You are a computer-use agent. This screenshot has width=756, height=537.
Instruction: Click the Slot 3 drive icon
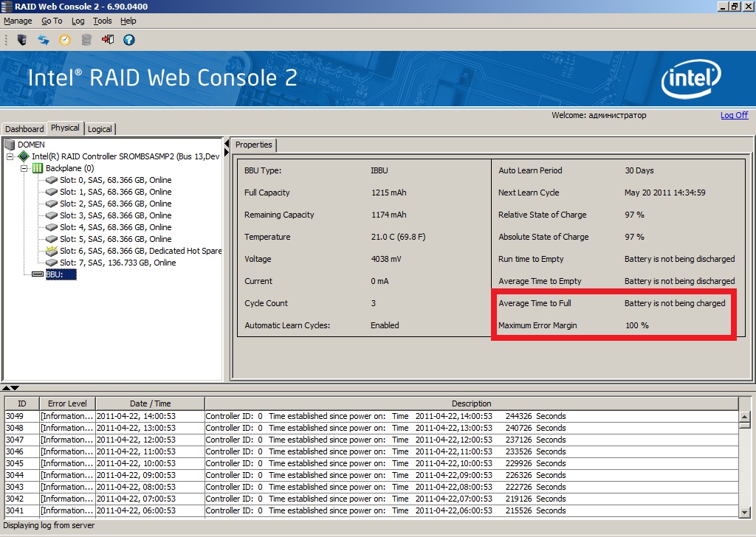point(52,215)
